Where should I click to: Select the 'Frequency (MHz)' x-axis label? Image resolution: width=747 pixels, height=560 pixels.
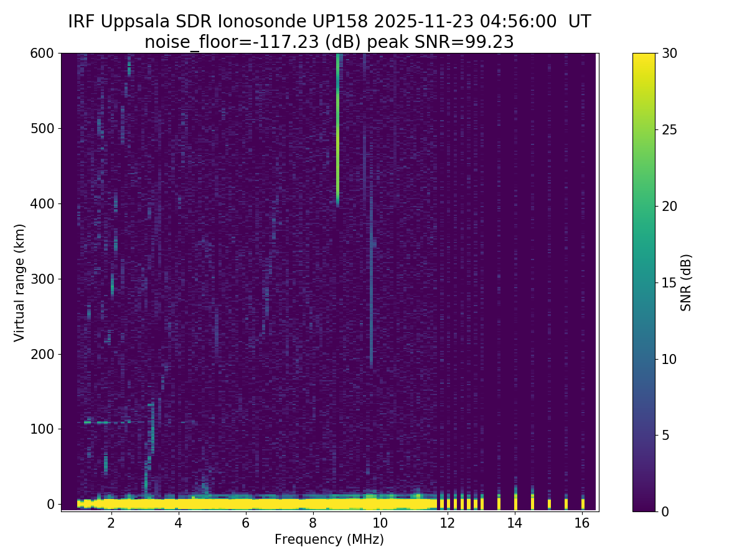[x=329, y=539]
